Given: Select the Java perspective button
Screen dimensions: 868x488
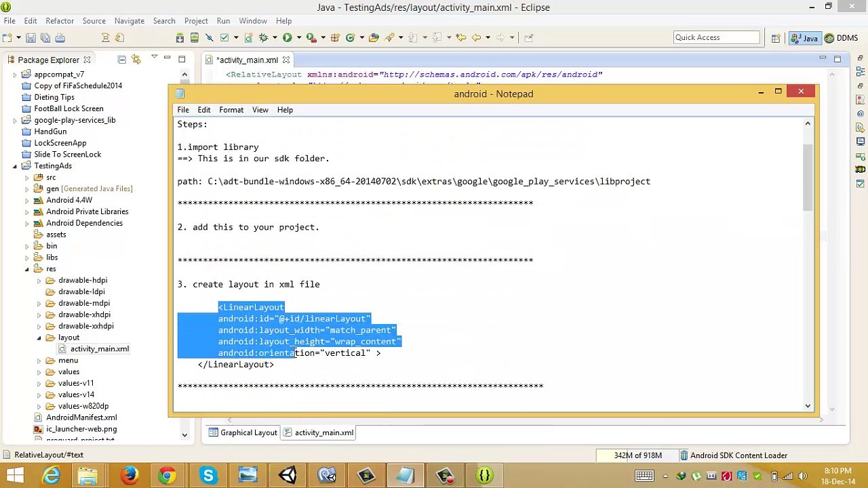Looking at the screenshot, I should point(804,38).
